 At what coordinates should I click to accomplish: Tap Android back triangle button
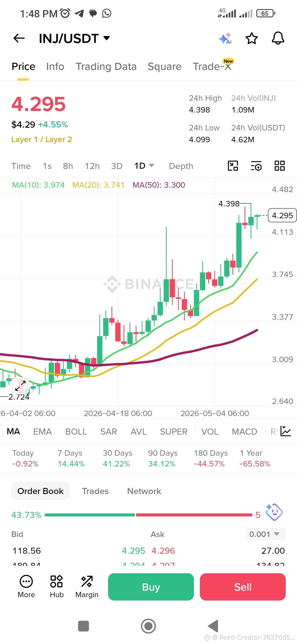click(213, 626)
